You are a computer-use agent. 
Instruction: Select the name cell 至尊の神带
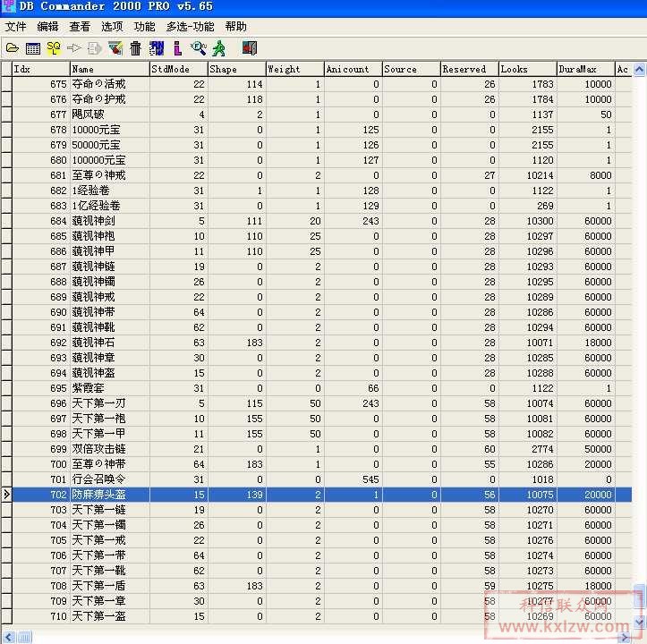[109, 464]
